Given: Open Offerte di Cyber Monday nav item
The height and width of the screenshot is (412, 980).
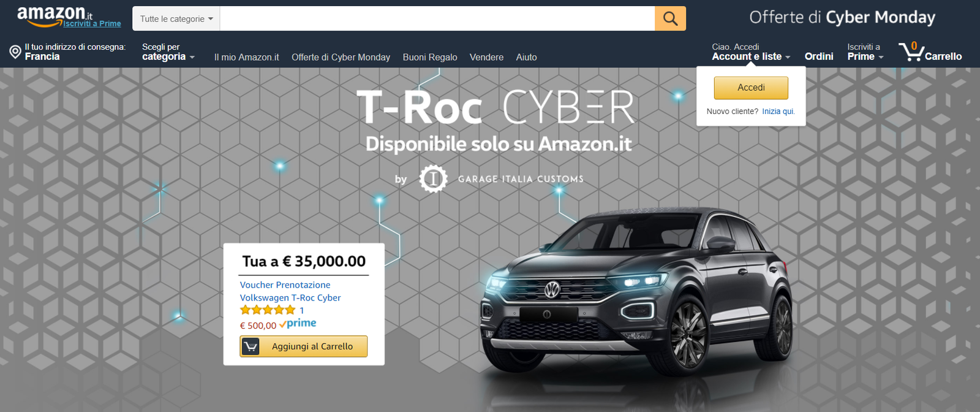Looking at the screenshot, I should pyautogui.click(x=341, y=57).
